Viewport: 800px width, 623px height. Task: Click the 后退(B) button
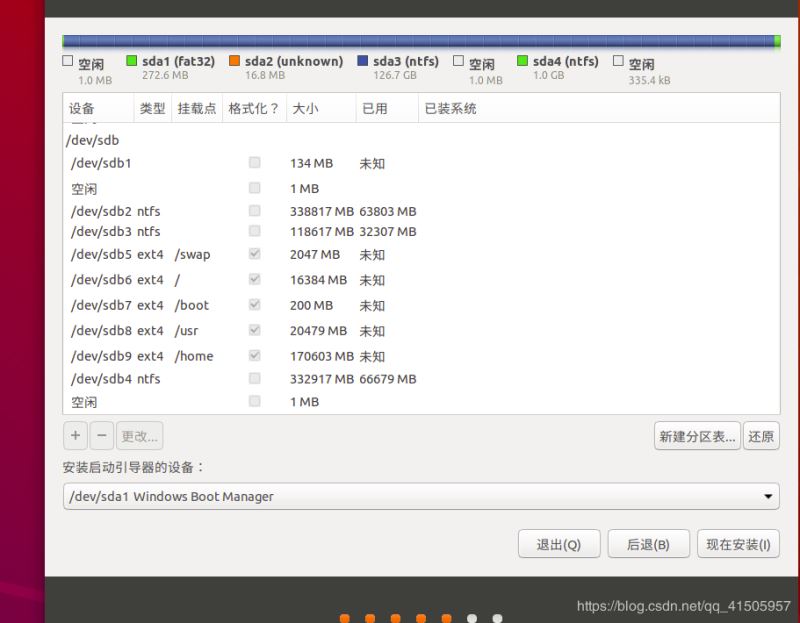(x=647, y=544)
